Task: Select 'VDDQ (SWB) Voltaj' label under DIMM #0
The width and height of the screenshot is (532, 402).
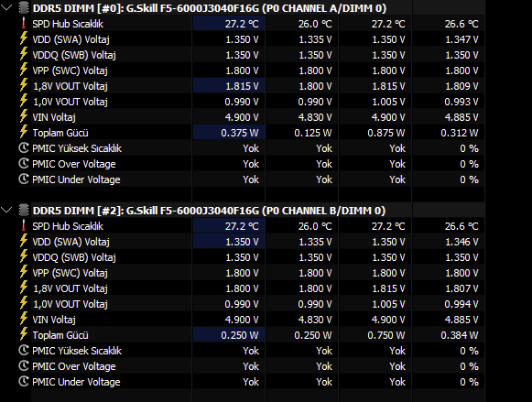Action: (x=74, y=55)
